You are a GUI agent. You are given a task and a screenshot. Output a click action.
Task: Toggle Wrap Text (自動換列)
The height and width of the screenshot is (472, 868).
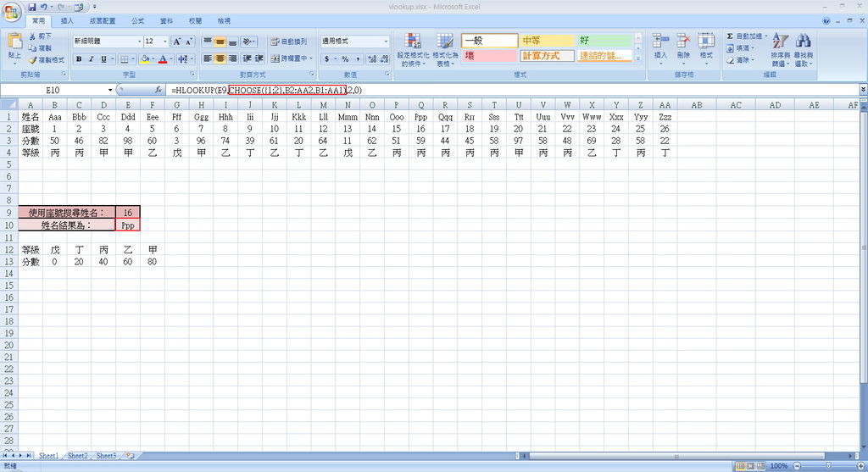[288, 41]
